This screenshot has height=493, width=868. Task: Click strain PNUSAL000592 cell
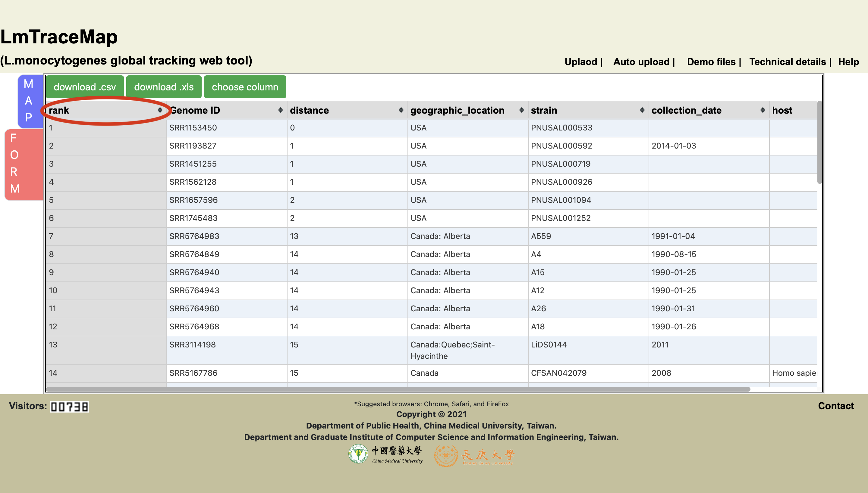point(588,146)
